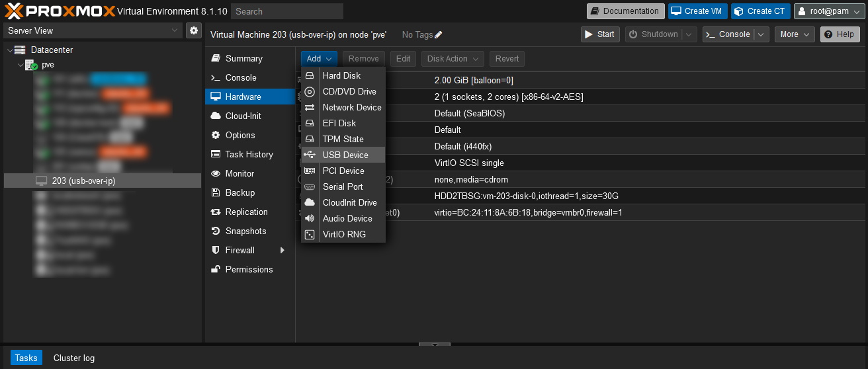The height and width of the screenshot is (369, 868).
Task: Click the Network Device arrows icon
Action: [x=310, y=107]
